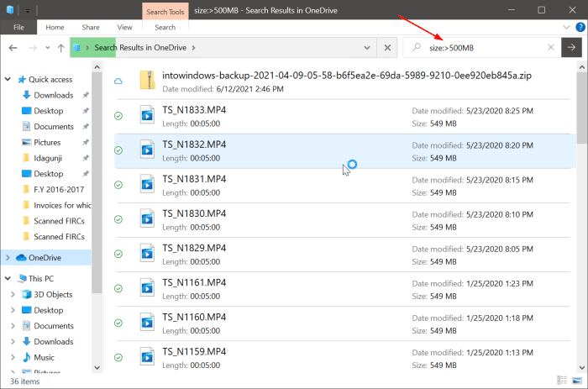Select 3D Objects under This PC
Viewport: 588px width, 389px height.
(x=53, y=294)
